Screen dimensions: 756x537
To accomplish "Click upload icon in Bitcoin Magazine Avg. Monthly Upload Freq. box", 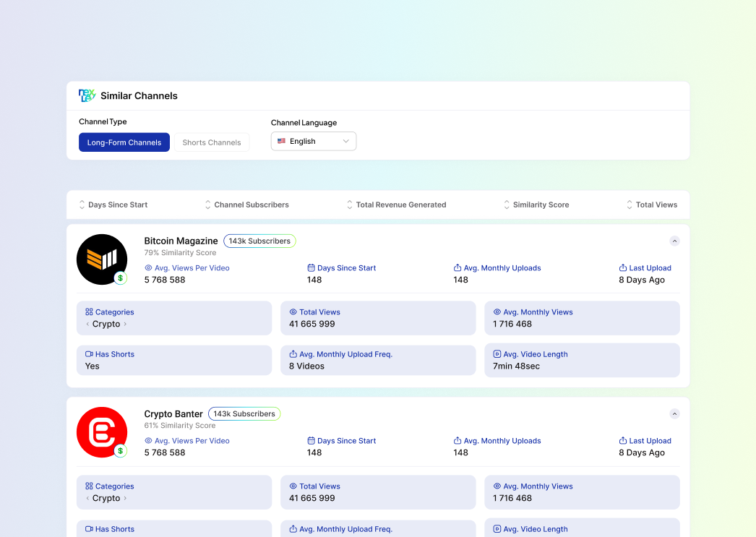I will (293, 354).
